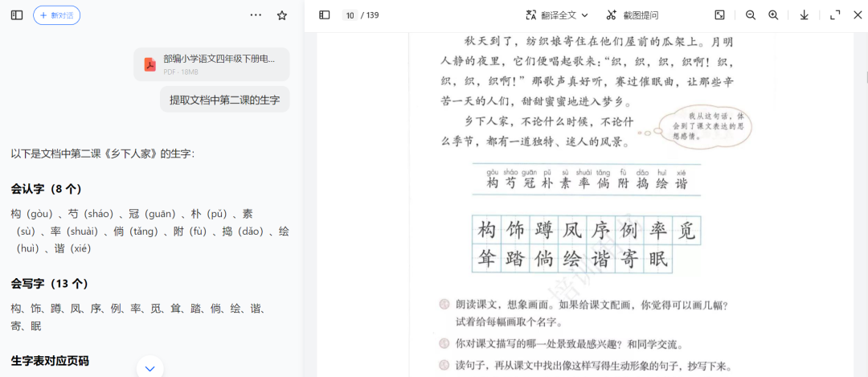868x377 pixels.
Task: Click the red PDF file icon
Action: click(150, 64)
